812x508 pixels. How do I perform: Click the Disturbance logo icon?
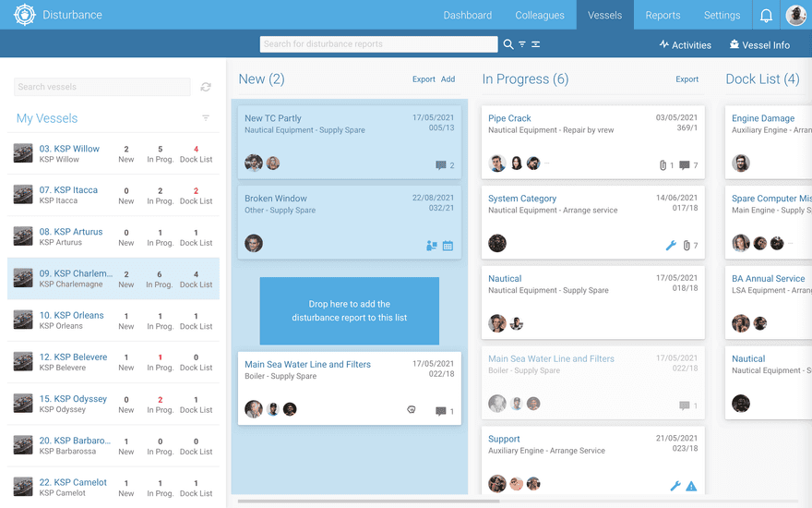click(x=24, y=15)
